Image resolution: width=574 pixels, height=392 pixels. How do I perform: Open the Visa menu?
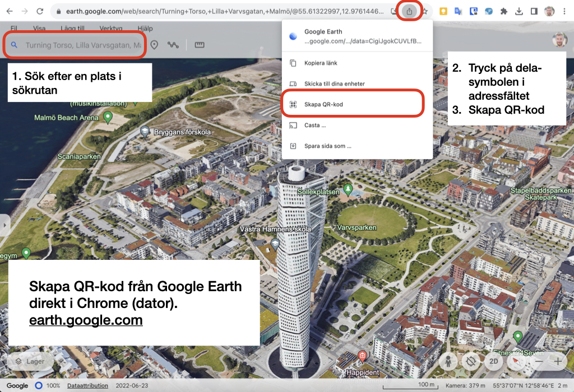tap(39, 28)
